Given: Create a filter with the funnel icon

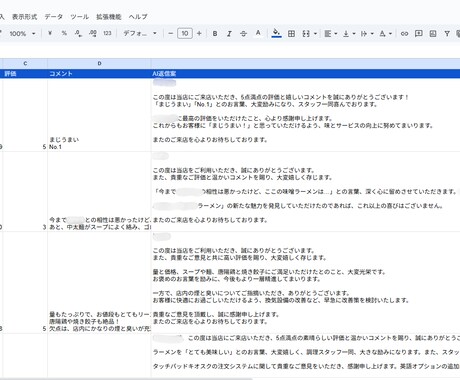Looking at the screenshot, I should (447, 33).
